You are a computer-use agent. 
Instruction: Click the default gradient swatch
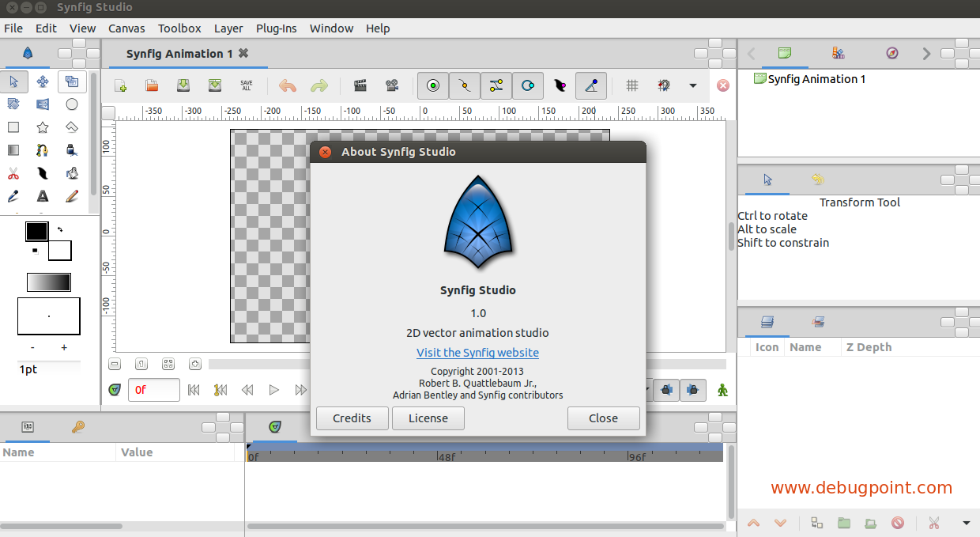49,282
